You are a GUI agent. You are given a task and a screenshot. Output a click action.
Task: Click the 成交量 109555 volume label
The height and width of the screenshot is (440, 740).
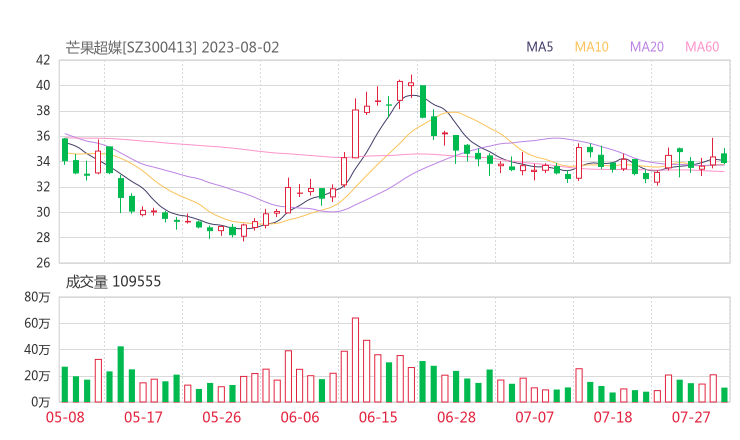click(113, 282)
